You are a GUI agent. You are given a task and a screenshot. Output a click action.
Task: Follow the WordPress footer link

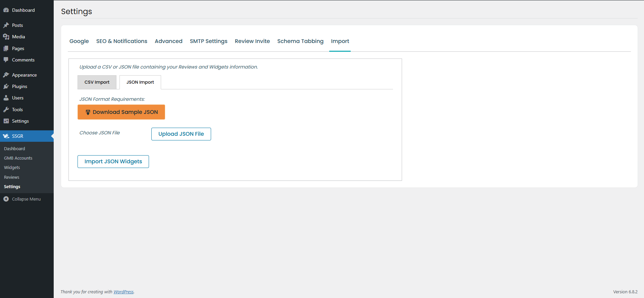click(x=123, y=292)
